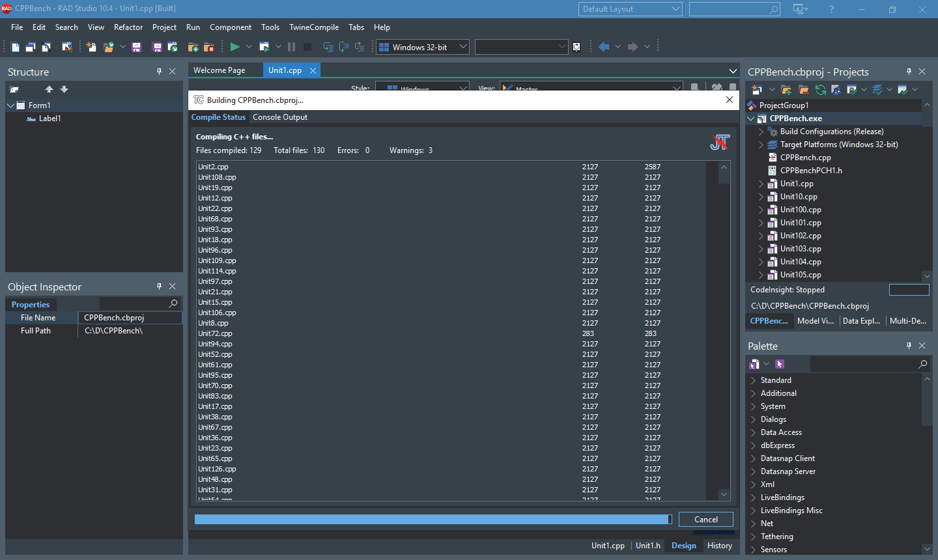This screenshot has height=560, width=938.
Task: Click the Save All double floppy icon
Action: 157,47
